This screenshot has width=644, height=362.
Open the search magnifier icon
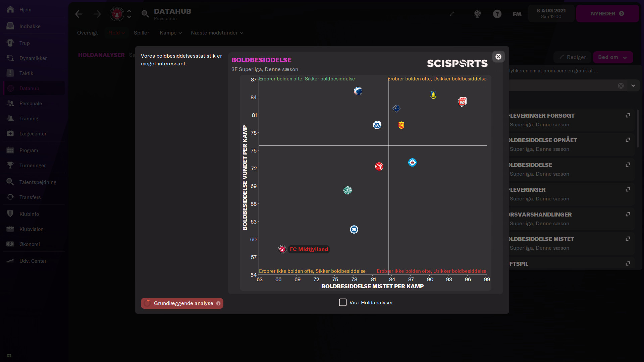pyautogui.click(x=145, y=14)
